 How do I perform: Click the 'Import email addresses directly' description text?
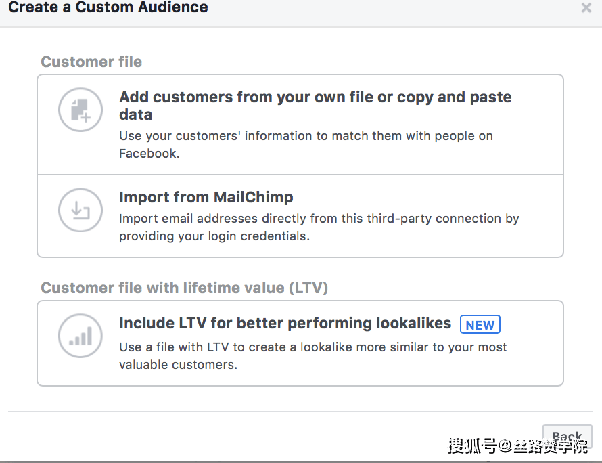[318, 218]
